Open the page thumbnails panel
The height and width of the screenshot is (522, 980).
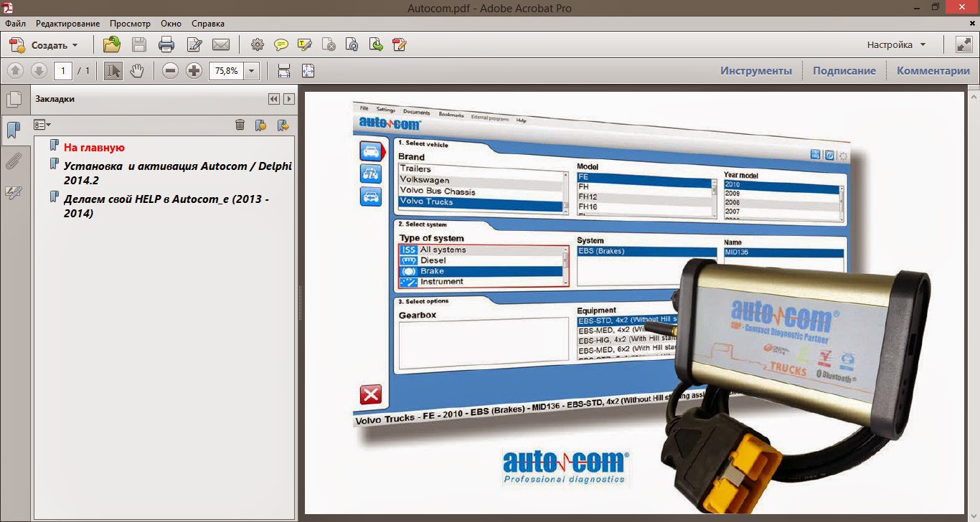pyautogui.click(x=14, y=100)
